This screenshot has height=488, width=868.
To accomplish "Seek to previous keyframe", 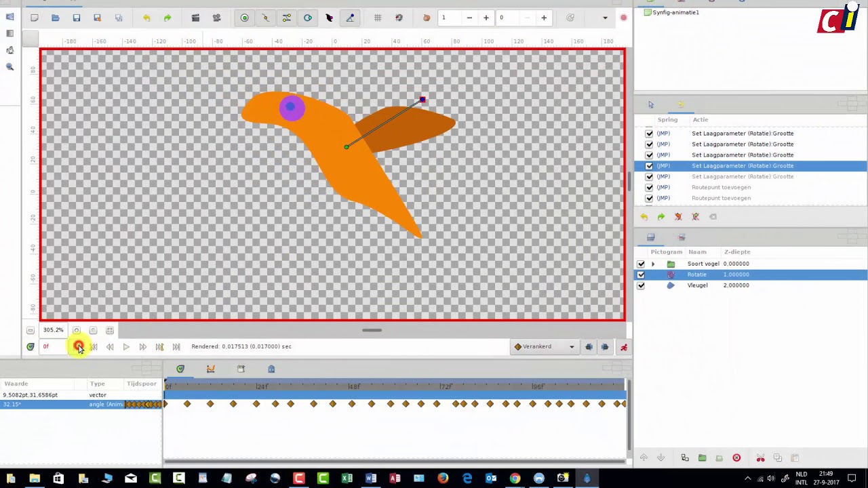I will [x=94, y=346].
